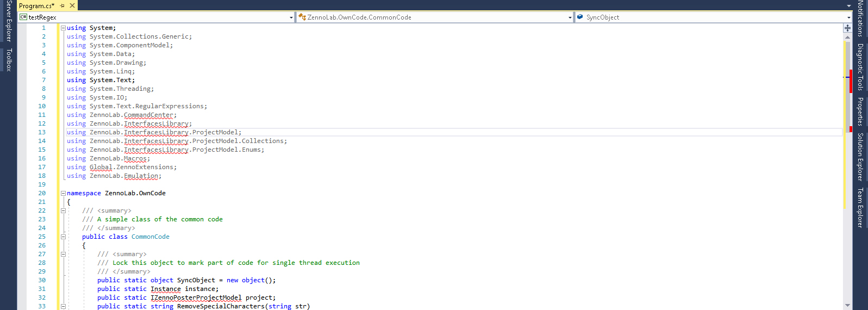Click the line 'using System.Linq;'
This screenshot has height=310, width=868.
[101, 71]
